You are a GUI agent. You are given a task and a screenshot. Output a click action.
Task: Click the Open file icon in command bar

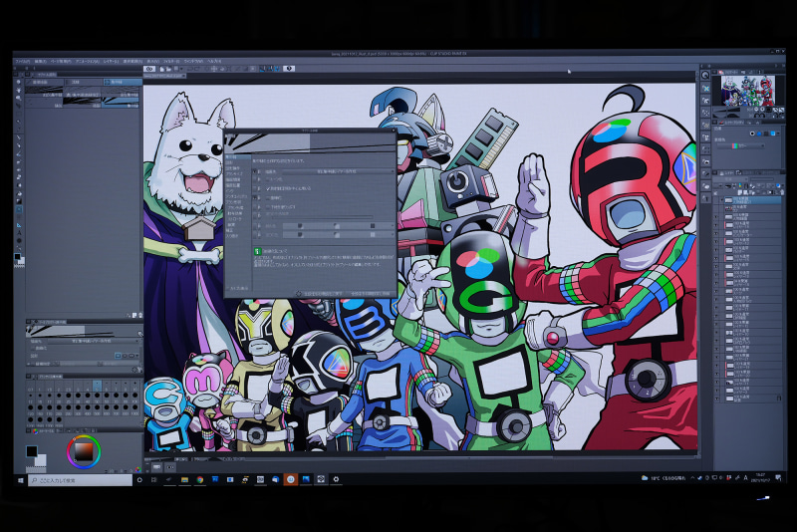[x=168, y=69]
